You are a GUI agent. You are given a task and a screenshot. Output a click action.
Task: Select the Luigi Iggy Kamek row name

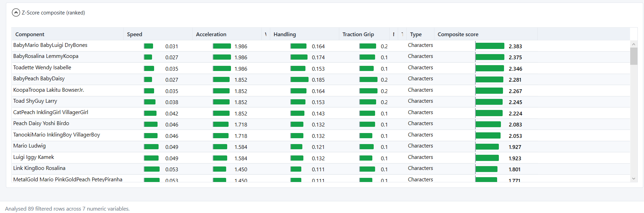pyautogui.click(x=33, y=157)
